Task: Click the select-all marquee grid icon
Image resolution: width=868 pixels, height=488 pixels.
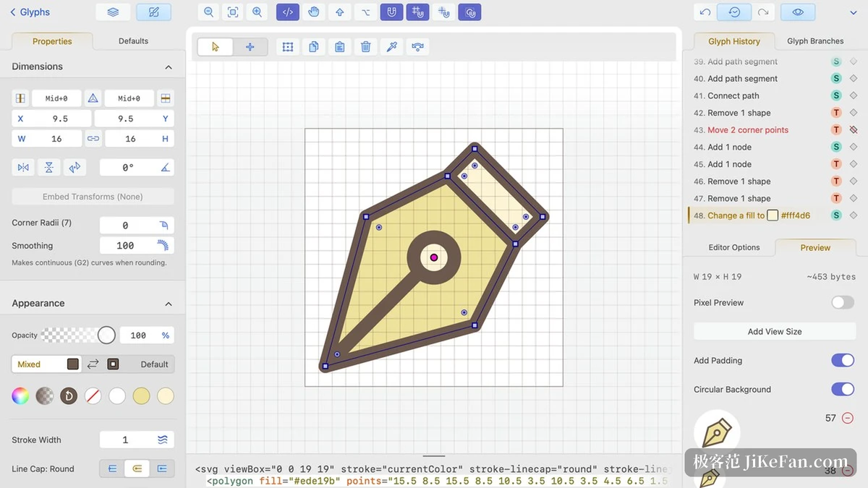Action: click(288, 47)
